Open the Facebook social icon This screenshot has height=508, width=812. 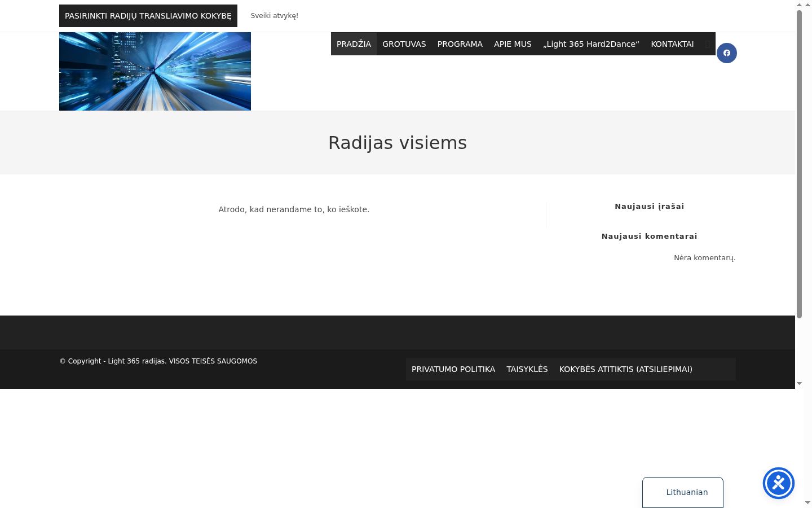click(x=726, y=53)
